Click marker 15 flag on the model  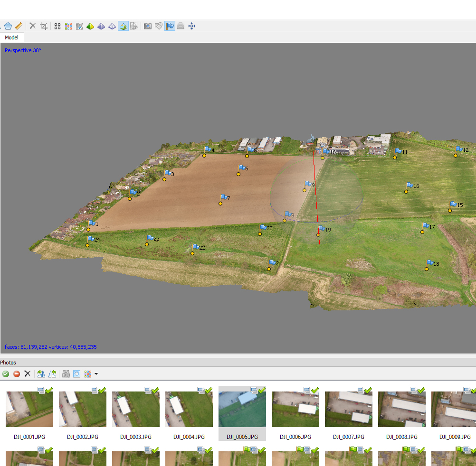point(453,205)
